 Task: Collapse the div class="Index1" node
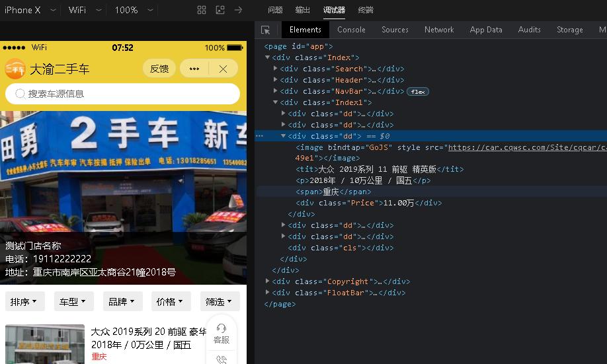(x=276, y=102)
